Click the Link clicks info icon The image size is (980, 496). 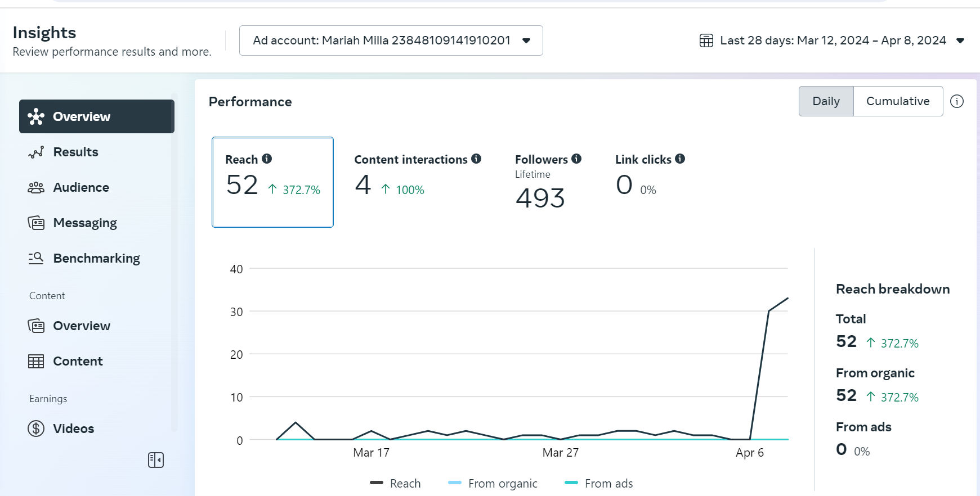tap(680, 159)
